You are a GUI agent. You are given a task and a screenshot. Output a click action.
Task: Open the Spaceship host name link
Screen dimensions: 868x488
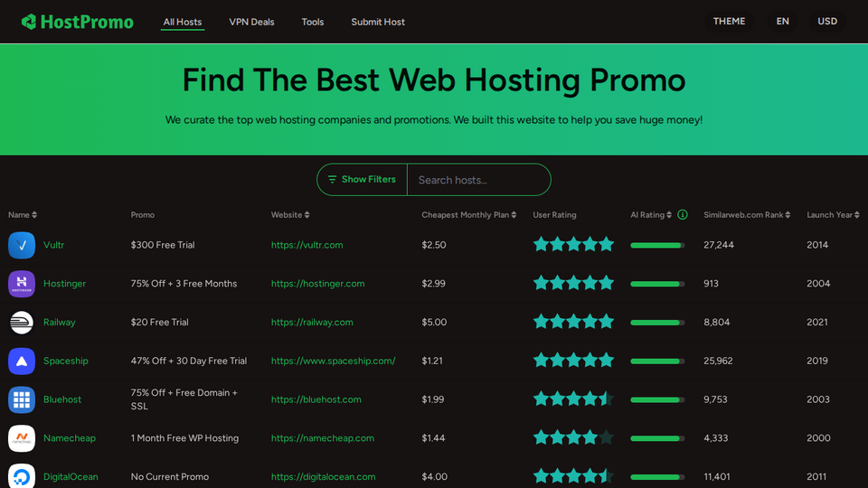coord(66,361)
